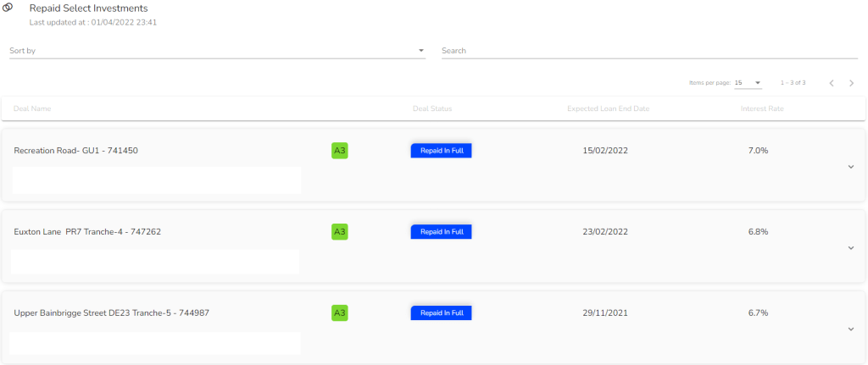Expand Upper Bainbrigge Street row chevron
Screen dimensions: 868x365
(x=850, y=329)
